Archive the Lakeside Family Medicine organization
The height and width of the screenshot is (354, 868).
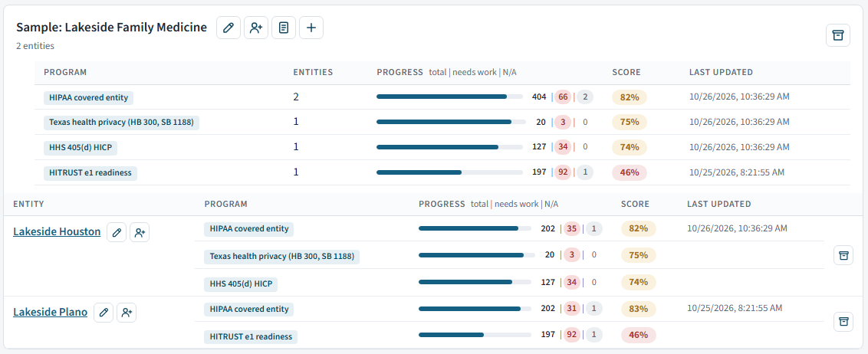click(x=838, y=35)
